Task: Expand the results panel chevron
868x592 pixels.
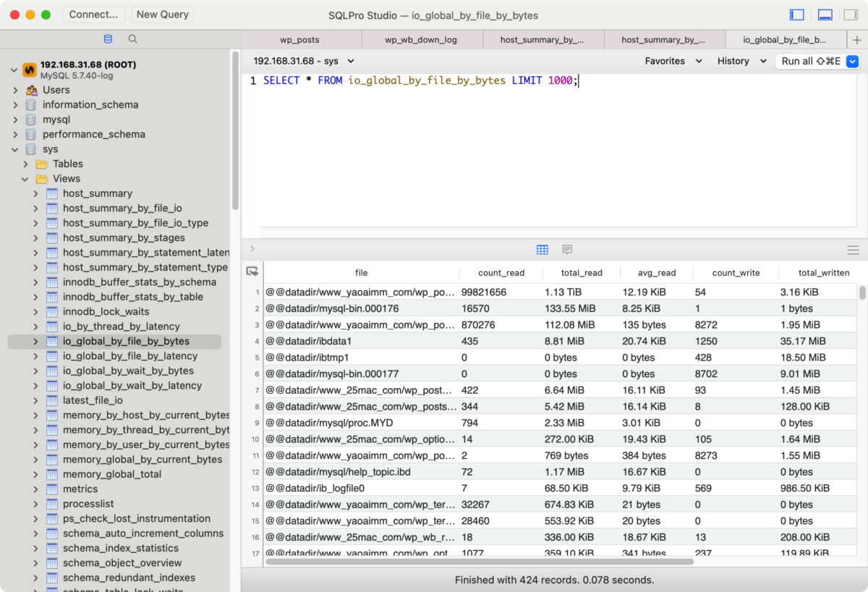Action: point(252,249)
